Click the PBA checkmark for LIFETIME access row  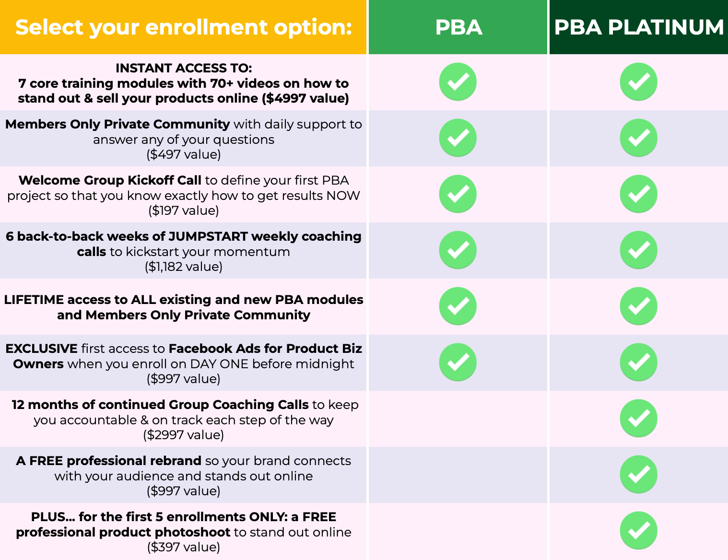pyautogui.click(x=458, y=306)
